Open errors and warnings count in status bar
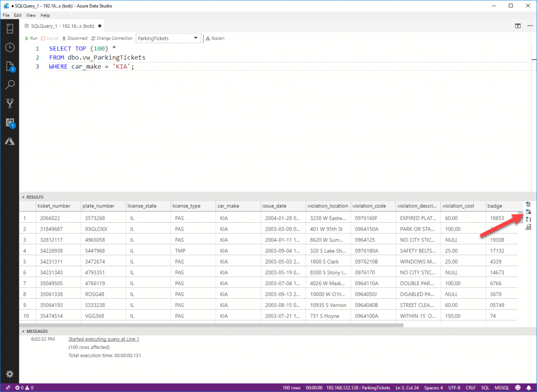 point(24,388)
